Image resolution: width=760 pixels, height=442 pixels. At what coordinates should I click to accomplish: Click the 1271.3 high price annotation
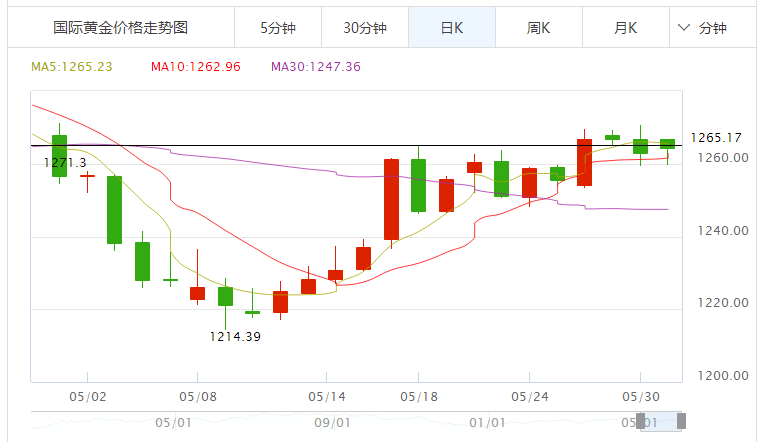[65, 162]
